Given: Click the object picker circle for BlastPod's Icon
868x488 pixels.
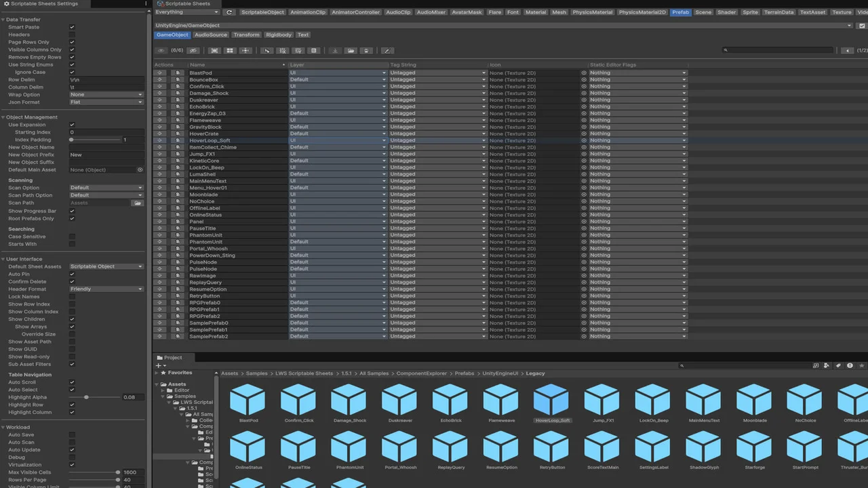Looking at the screenshot, I should click(x=584, y=73).
